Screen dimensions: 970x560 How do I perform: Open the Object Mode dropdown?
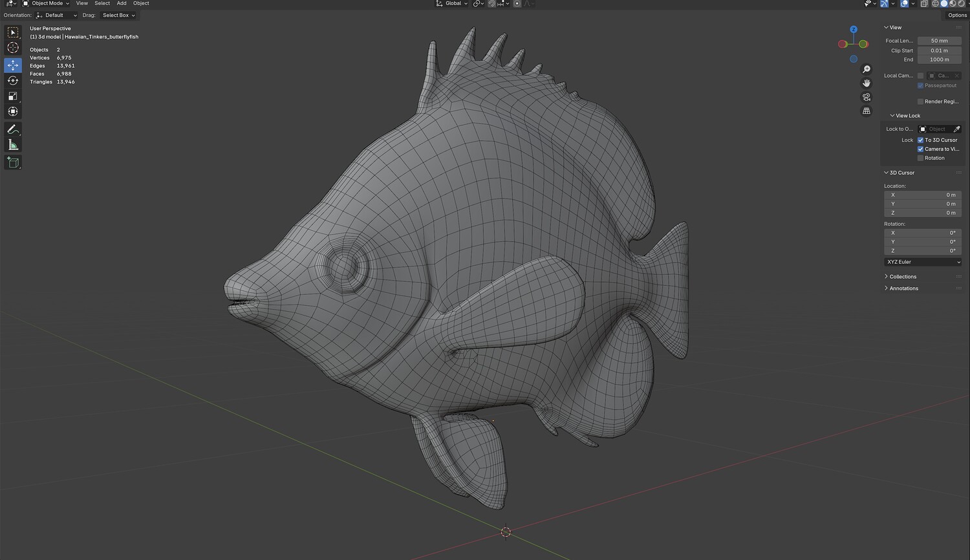tap(46, 3)
